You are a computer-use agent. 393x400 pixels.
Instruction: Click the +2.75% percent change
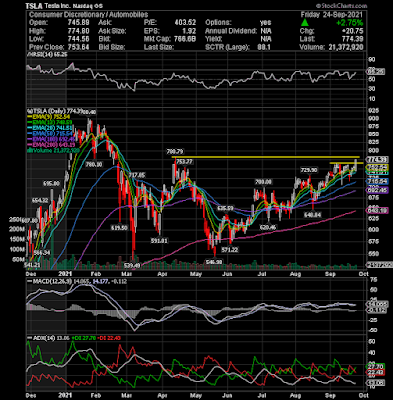(x=349, y=23)
